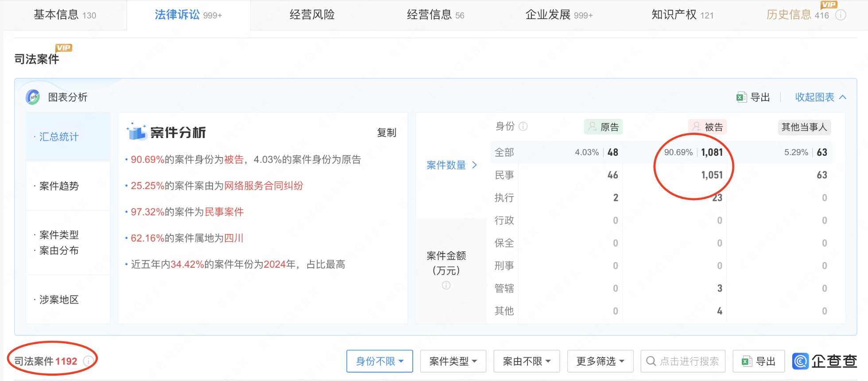
Task: Click the 1,051 civil defendant cell
Action: [x=712, y=175]
